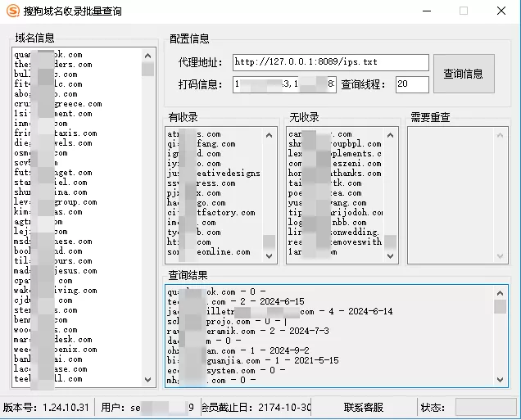Click result line dated 2024-9-2

pyautogui.click(x=238, y=350)
